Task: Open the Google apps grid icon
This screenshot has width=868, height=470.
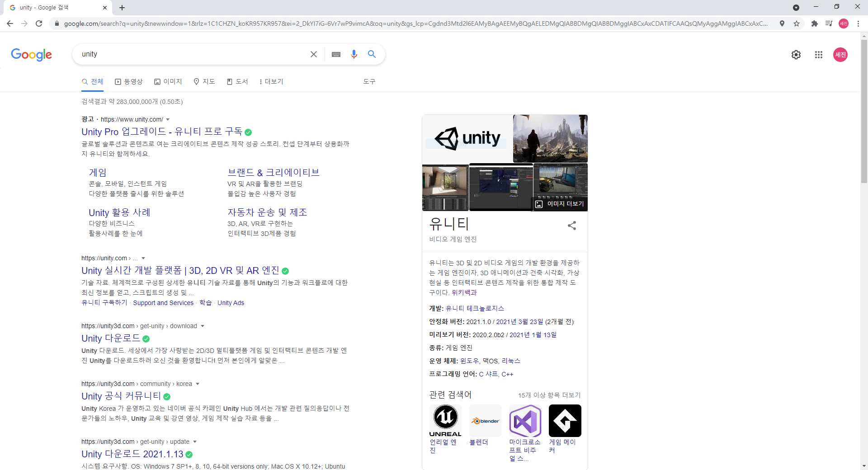Action: point(819,55)
